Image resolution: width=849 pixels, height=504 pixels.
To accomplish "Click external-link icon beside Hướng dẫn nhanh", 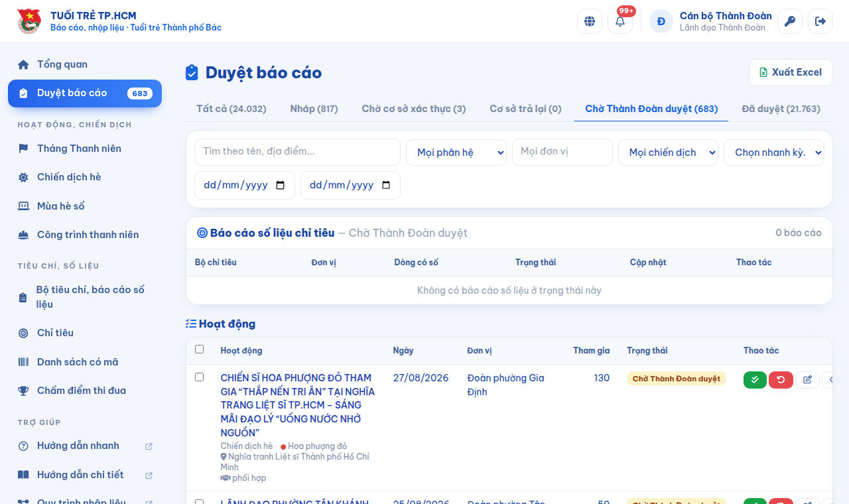I will [149, 446].
